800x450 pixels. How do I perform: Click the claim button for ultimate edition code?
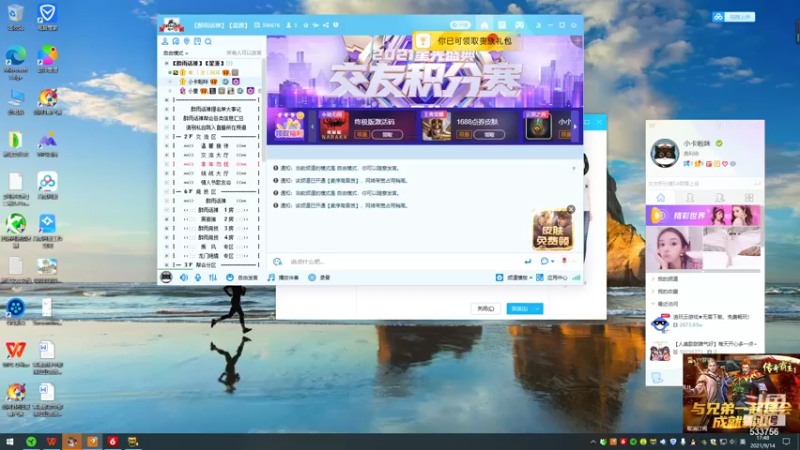click(388, 135)
